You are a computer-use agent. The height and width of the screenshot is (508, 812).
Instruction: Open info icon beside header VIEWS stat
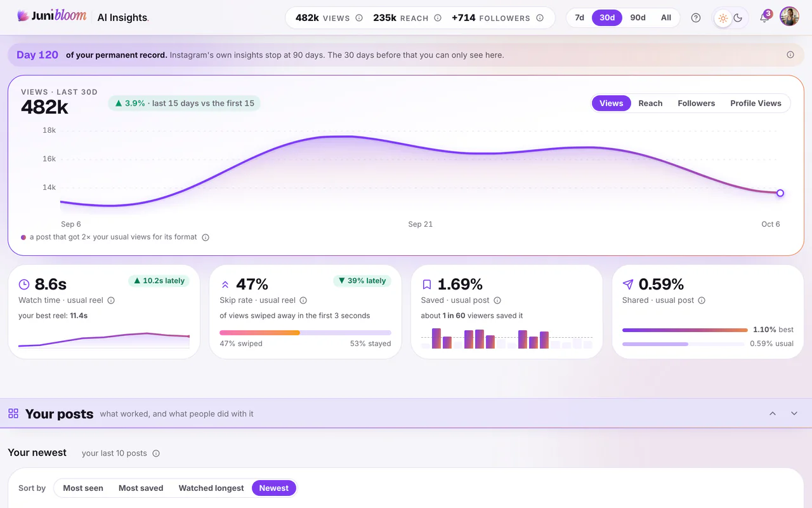point(359,18)
